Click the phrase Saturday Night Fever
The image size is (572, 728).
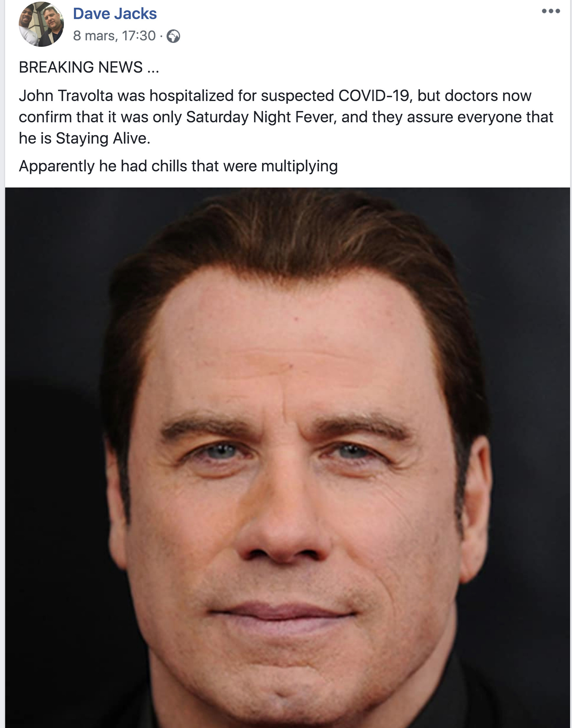(261, 117)
